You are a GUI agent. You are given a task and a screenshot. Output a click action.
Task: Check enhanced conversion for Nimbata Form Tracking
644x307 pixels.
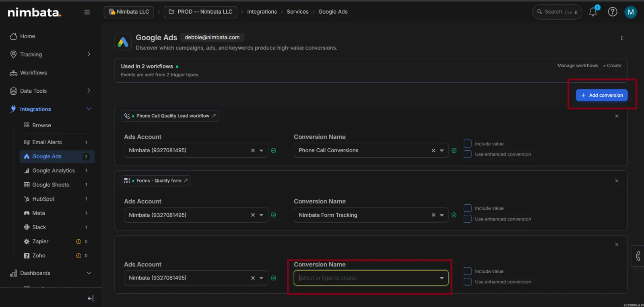point(467,219)
